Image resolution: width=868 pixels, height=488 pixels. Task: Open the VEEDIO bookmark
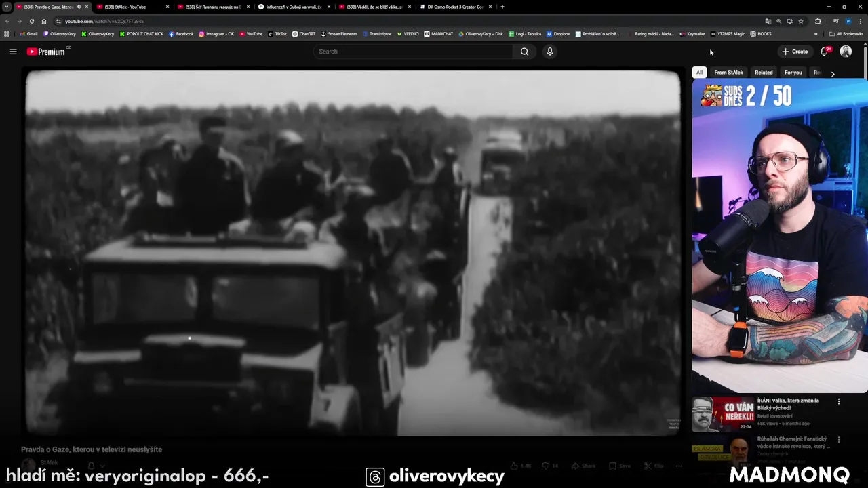point(408,33)
